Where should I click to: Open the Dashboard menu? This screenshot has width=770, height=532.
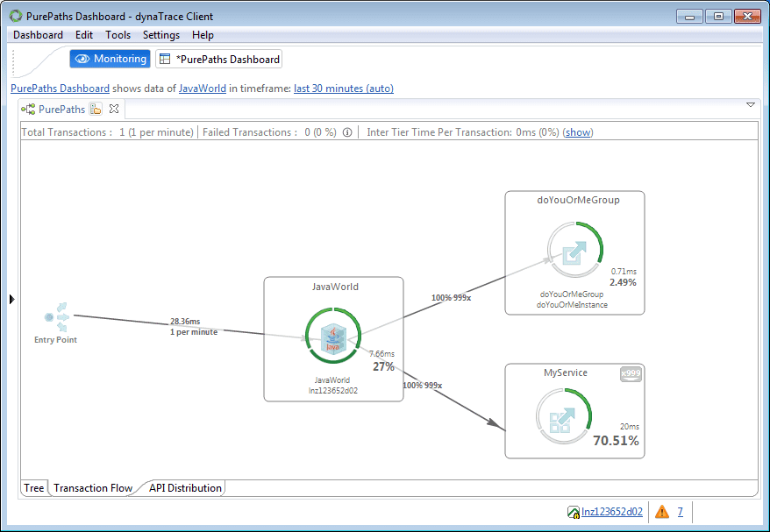(38, 35)
